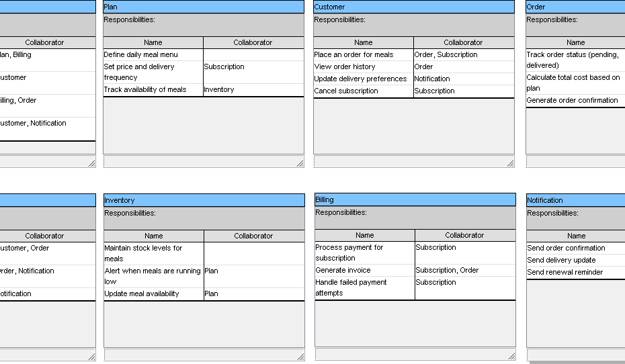
Task: Click the Billing card resize grip
Action: 511,356
